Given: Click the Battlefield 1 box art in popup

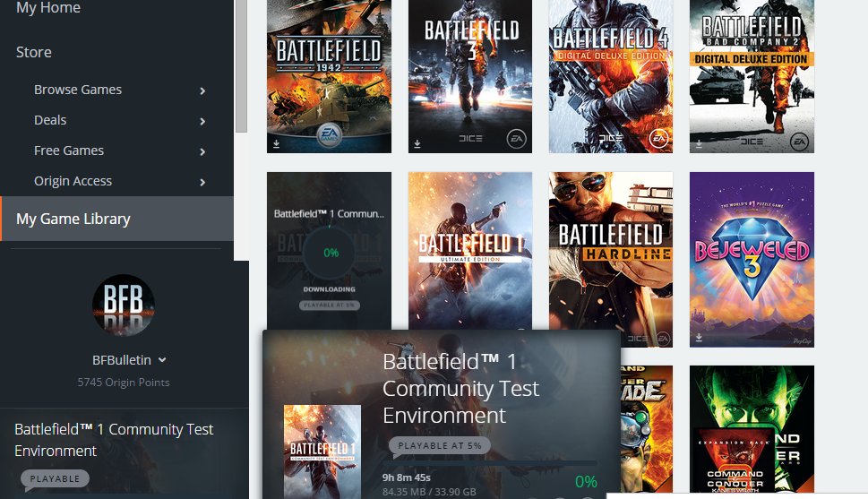Looking at the screenshot, I should click(322, 452).
